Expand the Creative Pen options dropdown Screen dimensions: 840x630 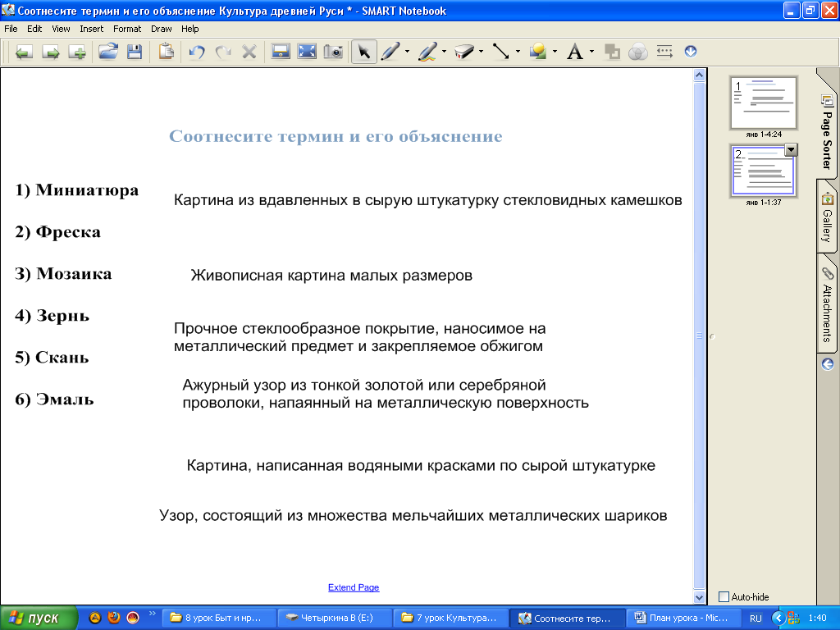(x=444, y=52)
